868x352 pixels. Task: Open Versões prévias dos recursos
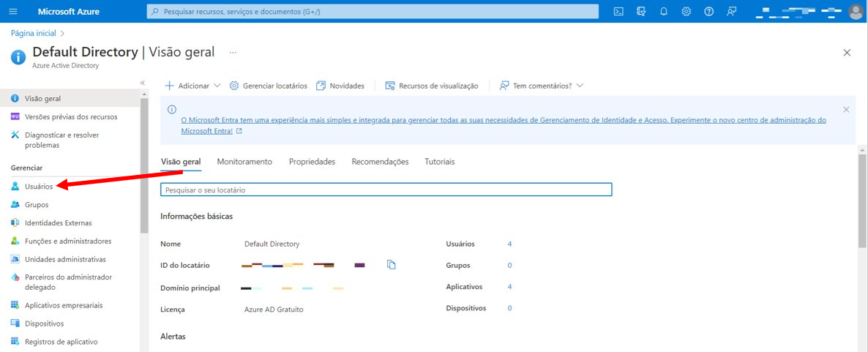(x=71, y=117)
